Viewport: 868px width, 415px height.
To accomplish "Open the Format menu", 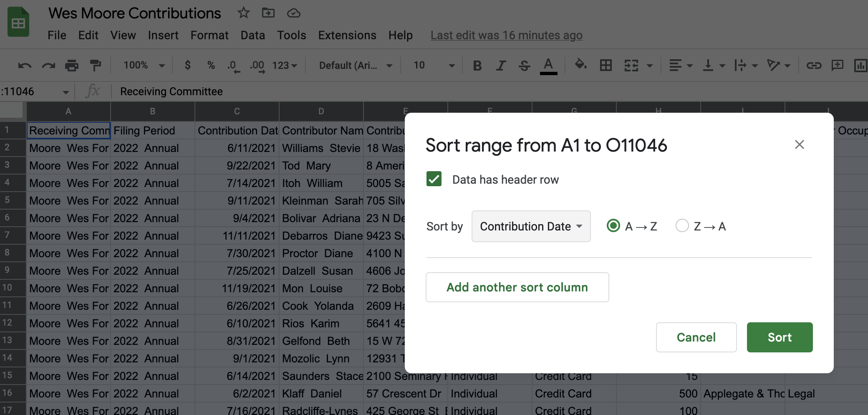I will [x=209, y=35].
